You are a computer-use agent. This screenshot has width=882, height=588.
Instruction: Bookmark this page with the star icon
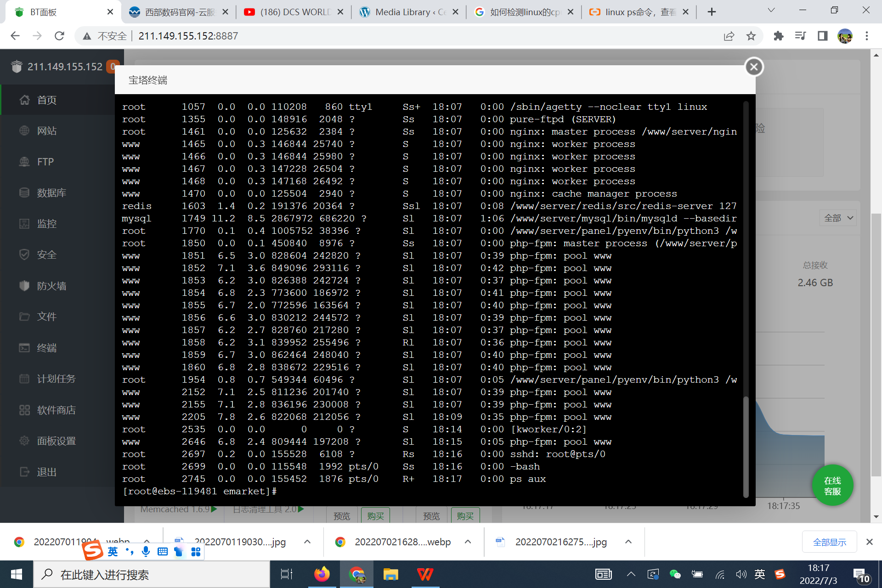(x=751, y=36)
